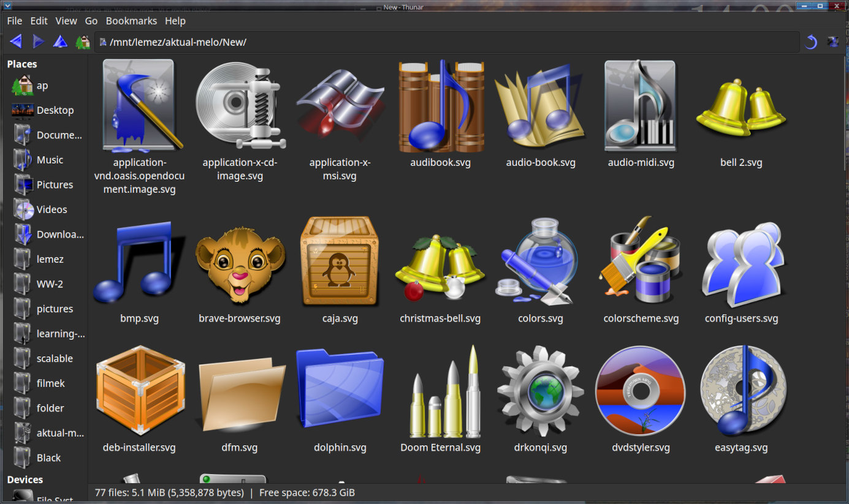Select the brave-browser.svg lion icon
Viewport: 849px width, 504px height.
coord(240,265)
